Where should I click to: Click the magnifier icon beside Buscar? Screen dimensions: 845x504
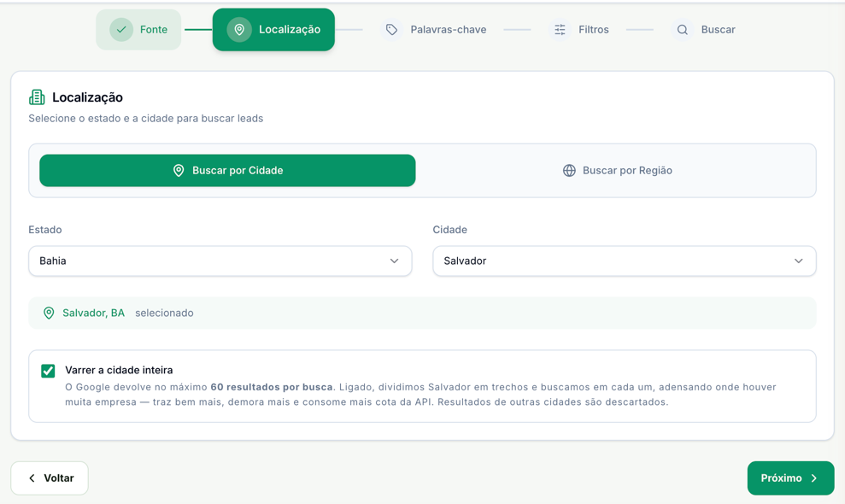[683, 30]
